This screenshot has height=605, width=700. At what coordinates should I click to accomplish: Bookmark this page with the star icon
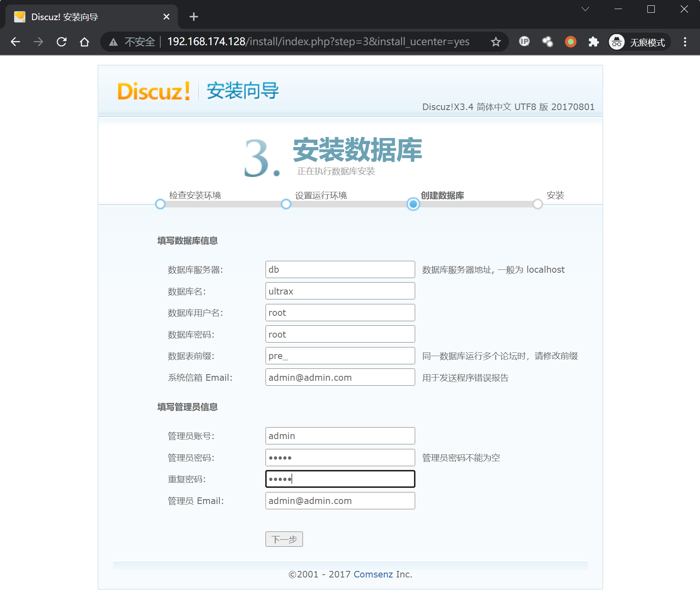496,42
